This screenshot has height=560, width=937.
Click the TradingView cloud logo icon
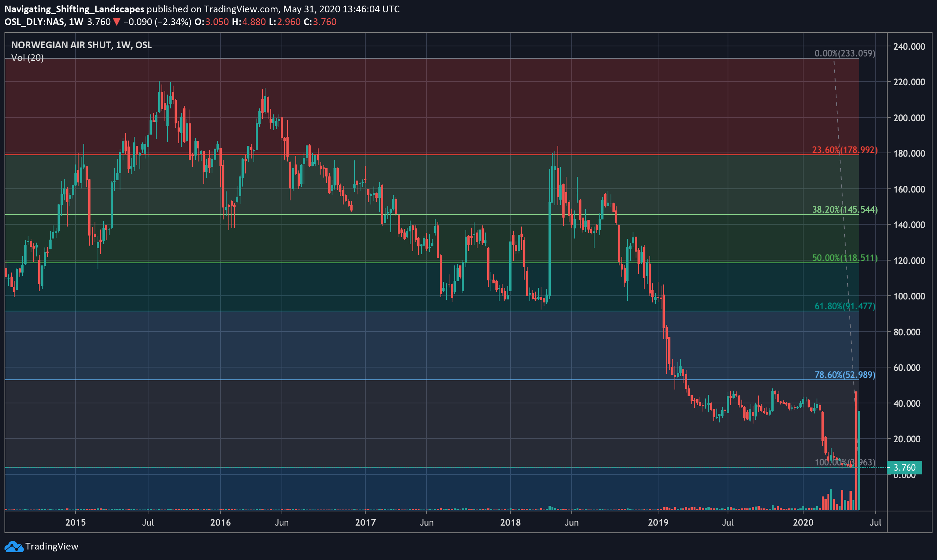[13, 547]
